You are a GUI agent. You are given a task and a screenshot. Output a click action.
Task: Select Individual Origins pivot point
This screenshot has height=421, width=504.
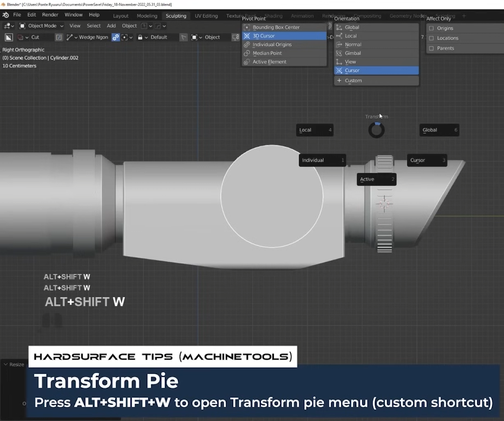[x=284, y=45]
